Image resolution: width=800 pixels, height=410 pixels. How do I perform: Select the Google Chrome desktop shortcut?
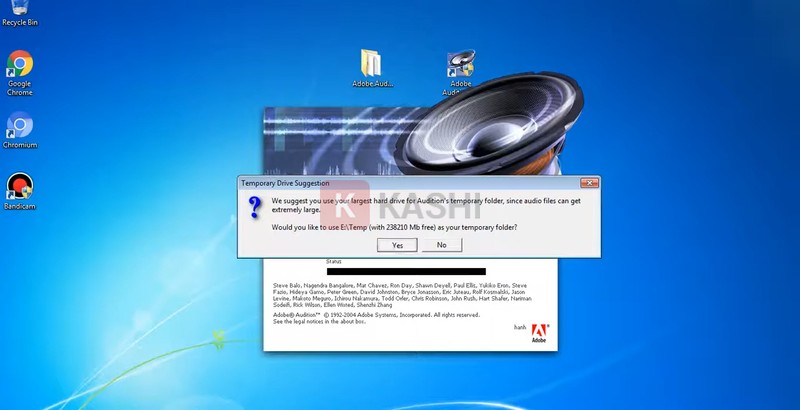point(20,68)
